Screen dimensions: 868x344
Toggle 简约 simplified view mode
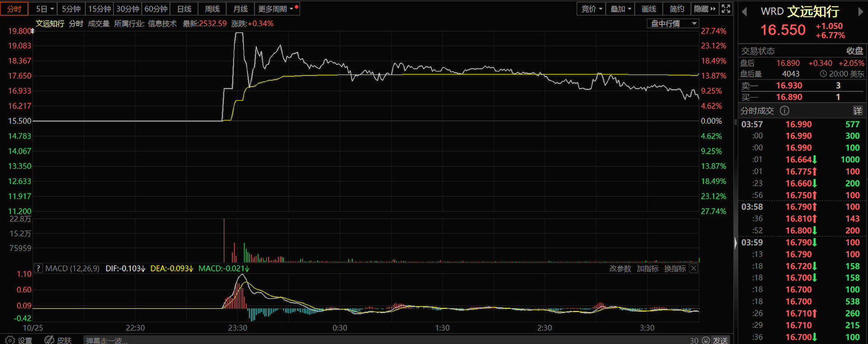tap(677, 9)
